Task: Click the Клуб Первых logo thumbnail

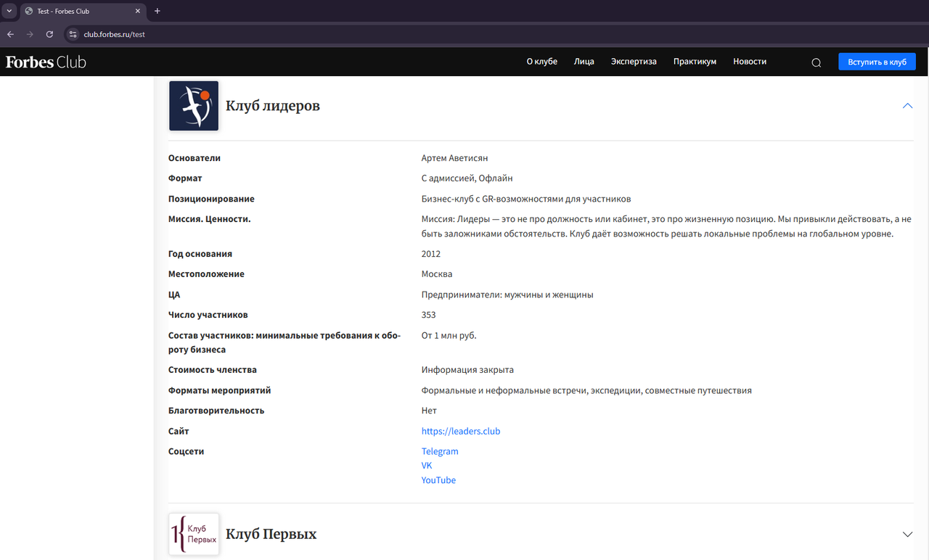Action: pyautogui.click(x=194, y=535)
